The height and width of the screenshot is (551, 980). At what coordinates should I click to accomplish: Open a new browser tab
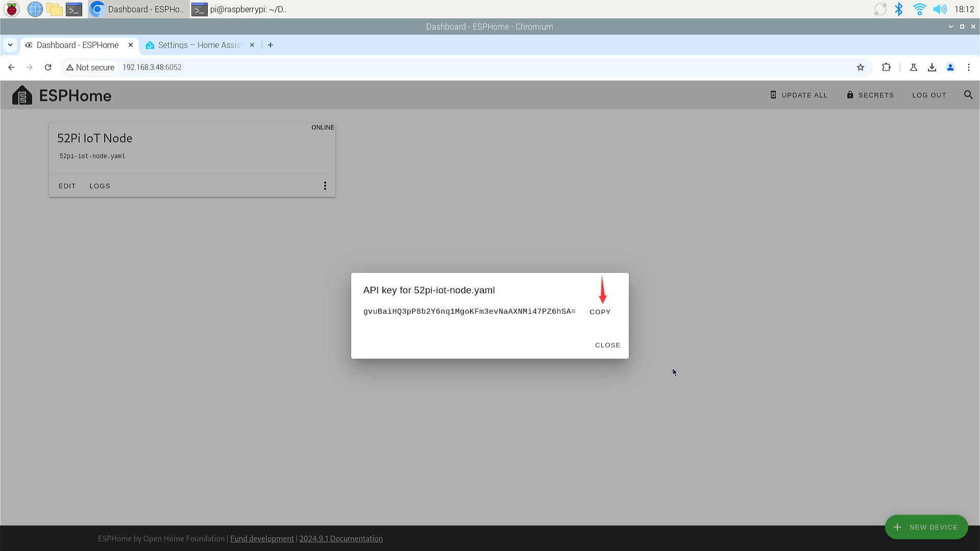coord(271,45)
